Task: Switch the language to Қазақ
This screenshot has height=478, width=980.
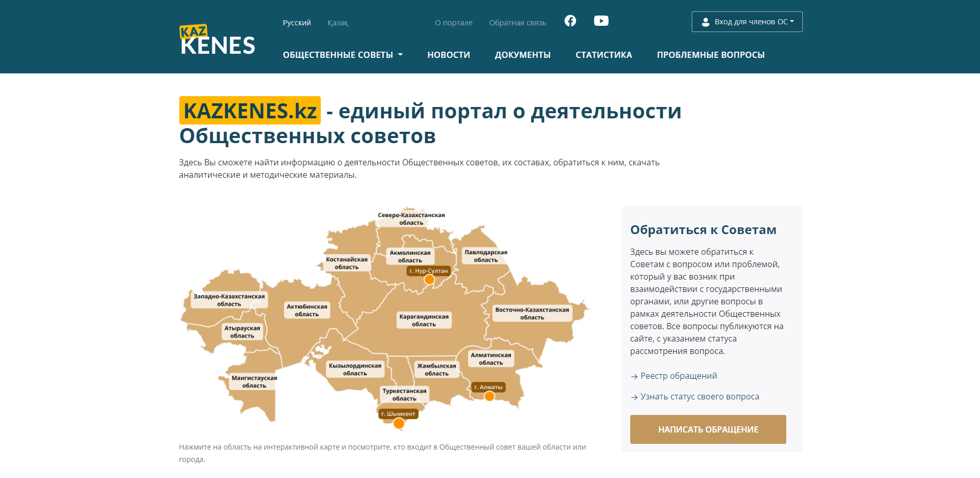Action: click(x=337, y=23)
